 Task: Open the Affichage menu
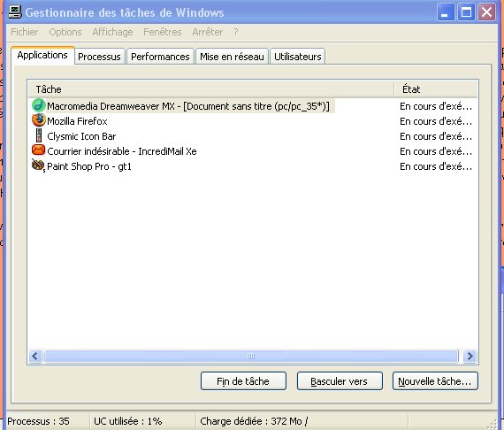(112, 32)
